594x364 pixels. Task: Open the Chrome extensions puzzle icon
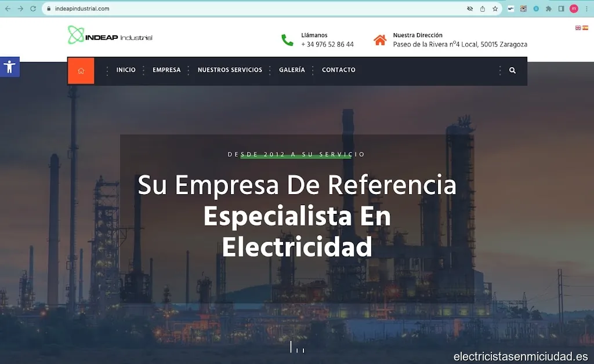[548, 9]
